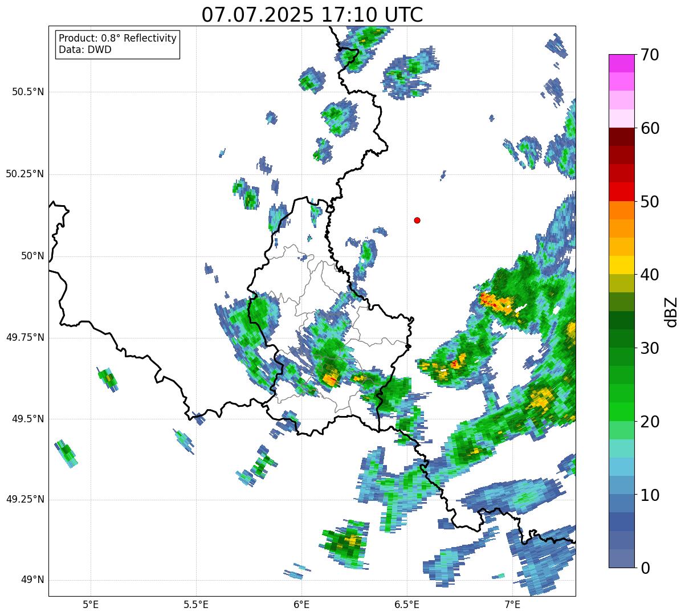Click the pale pink segment above 60
The image size is (685, 616).
(x=621, y=119)
